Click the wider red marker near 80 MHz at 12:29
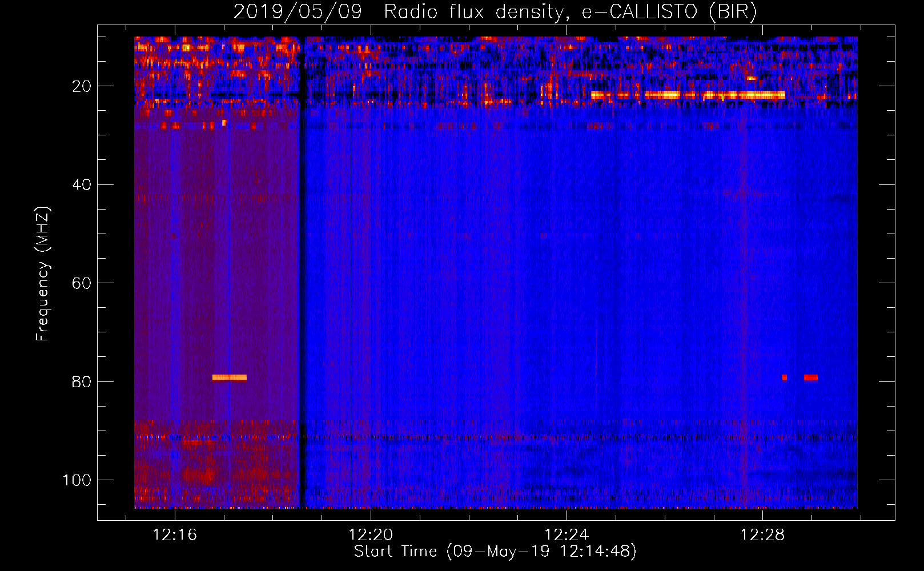924x571 pixels. [x=811, y=377]
